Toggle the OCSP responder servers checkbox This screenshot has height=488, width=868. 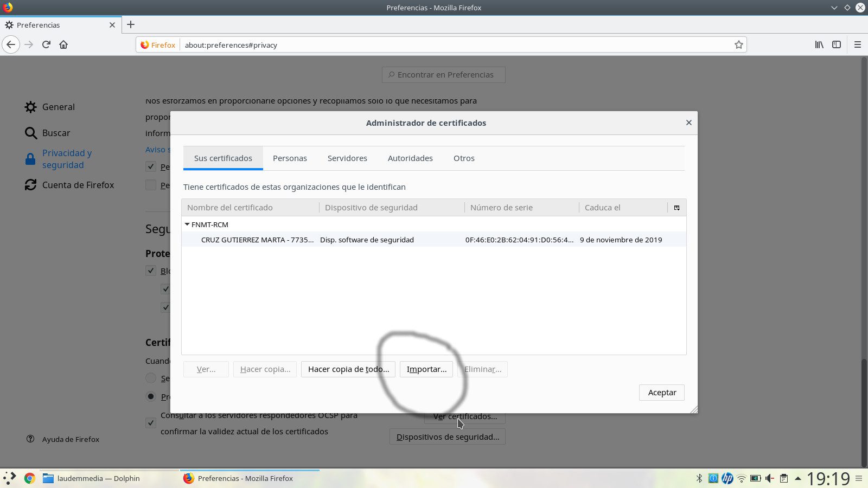[151, 422]
